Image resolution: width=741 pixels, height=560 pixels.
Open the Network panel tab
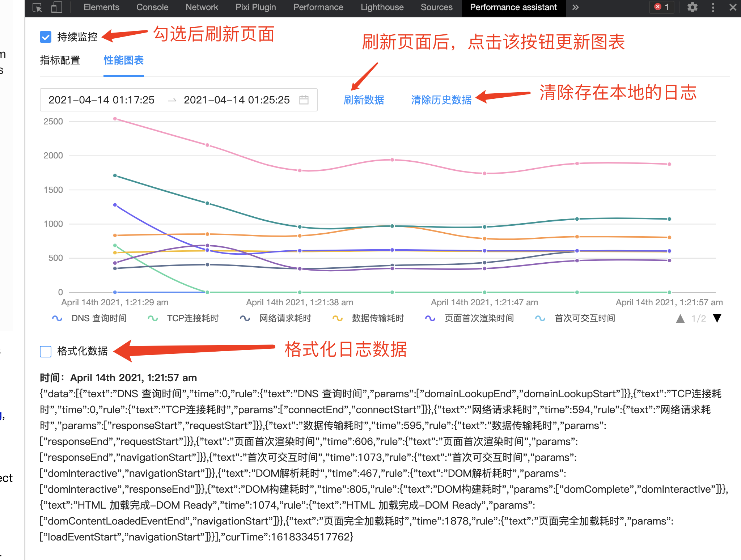tap(202, 8)
